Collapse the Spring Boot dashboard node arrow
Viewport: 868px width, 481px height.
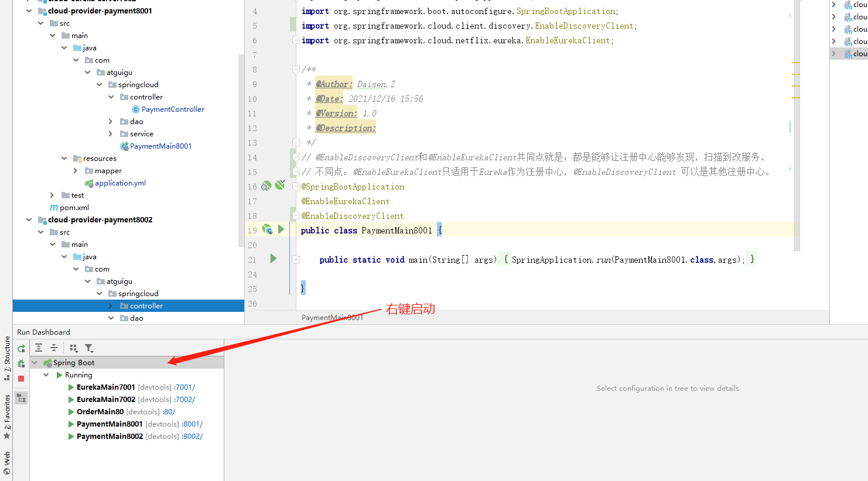(35, 363)
